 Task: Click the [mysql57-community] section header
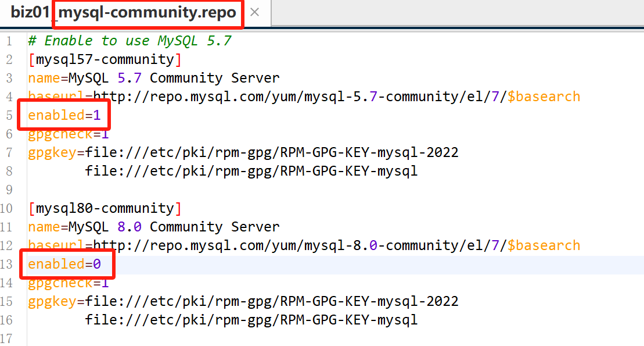(x=105, y=60)
